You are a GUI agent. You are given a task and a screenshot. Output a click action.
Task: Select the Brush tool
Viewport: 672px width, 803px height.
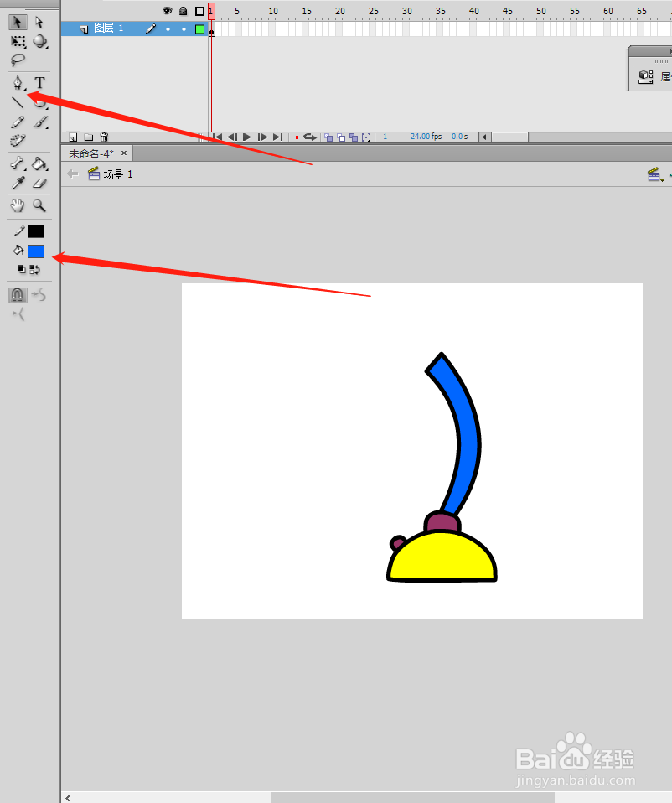[40, 122]
